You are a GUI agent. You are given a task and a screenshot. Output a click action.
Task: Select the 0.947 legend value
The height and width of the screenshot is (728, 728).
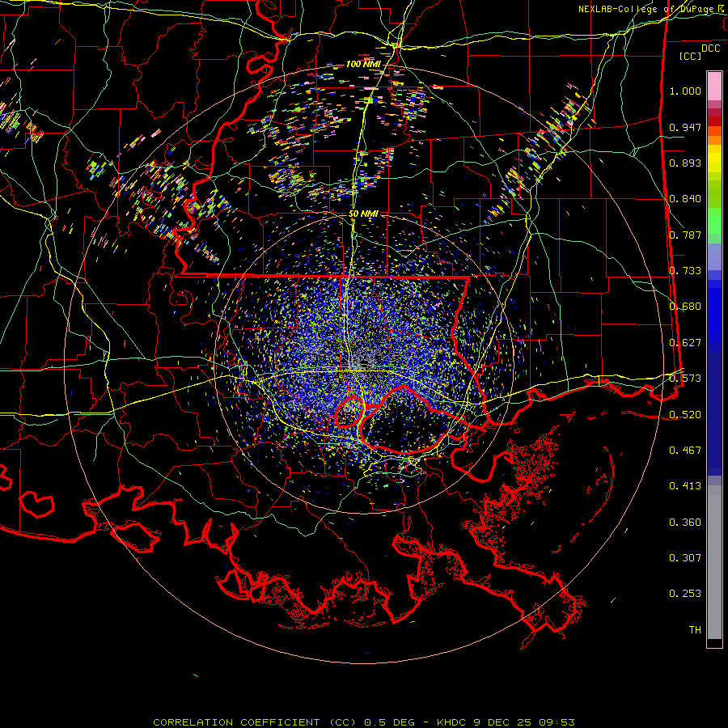(685, 127)
